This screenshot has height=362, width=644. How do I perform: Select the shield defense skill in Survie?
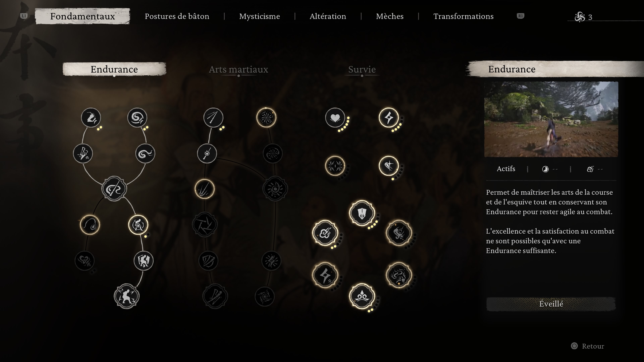362,213
